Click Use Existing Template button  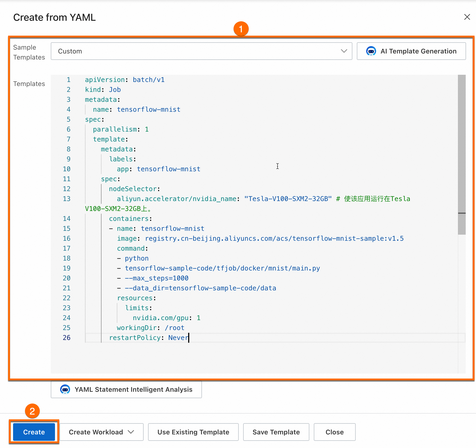pyautogui.click(x=193, y=432)
